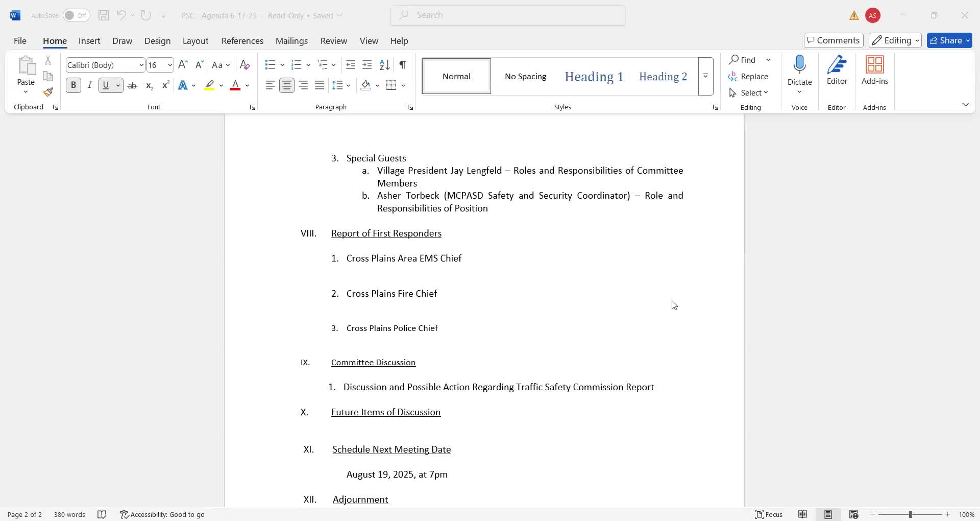Click the Format Painter brush icon
Viewport: 980px width, 521px height.
click(x=48, y=92)
